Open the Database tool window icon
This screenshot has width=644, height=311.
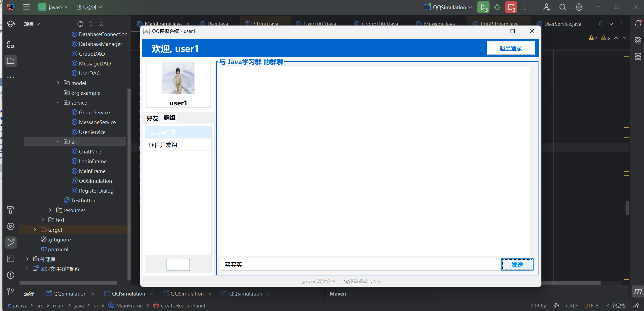click(638, 56)
